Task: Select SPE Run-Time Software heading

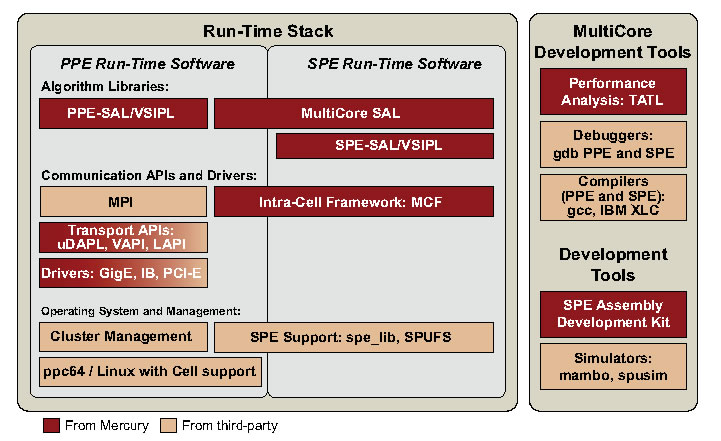Action: [x=395, y=63]
